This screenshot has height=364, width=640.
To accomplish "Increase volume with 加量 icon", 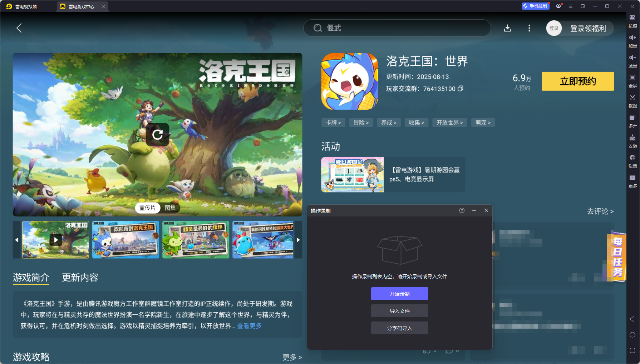I will pos(632,41).
